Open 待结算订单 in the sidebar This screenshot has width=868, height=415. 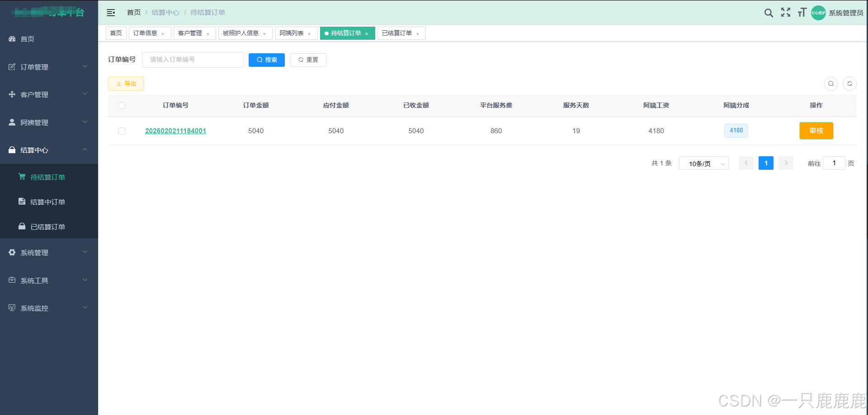pos(49,177)
